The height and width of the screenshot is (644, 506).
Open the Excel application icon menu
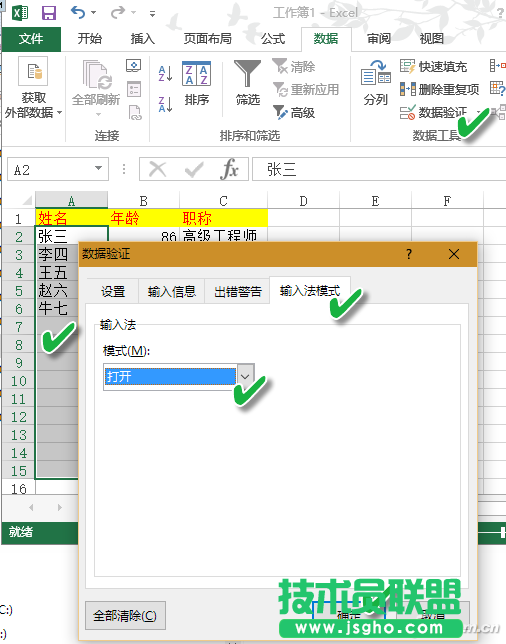(20, 13)
